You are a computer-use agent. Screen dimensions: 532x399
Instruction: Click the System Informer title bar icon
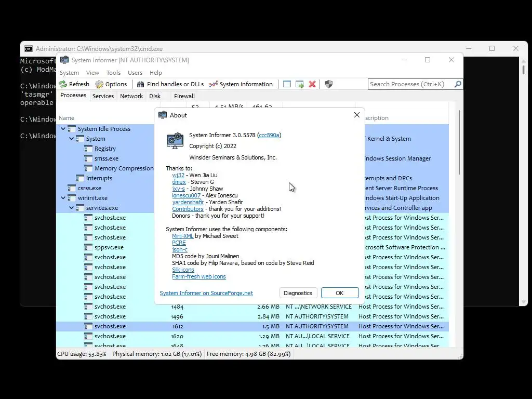(x=64, y=60)
